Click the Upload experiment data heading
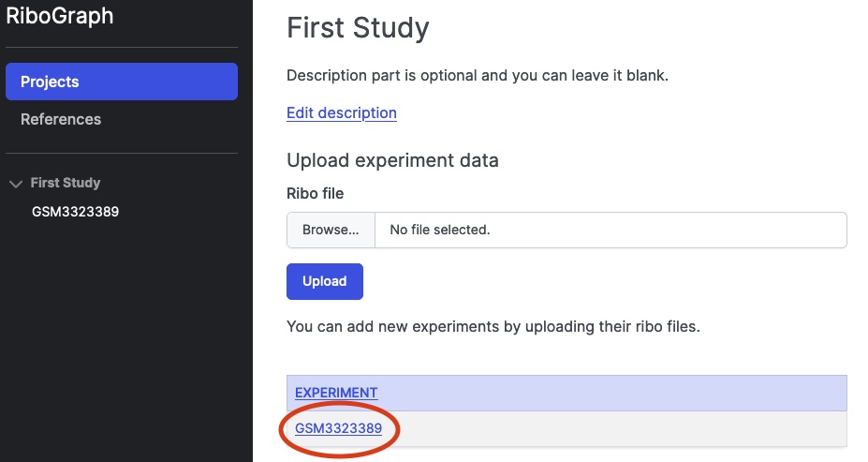Screen dimensions: 868x462 pos(392,160)
